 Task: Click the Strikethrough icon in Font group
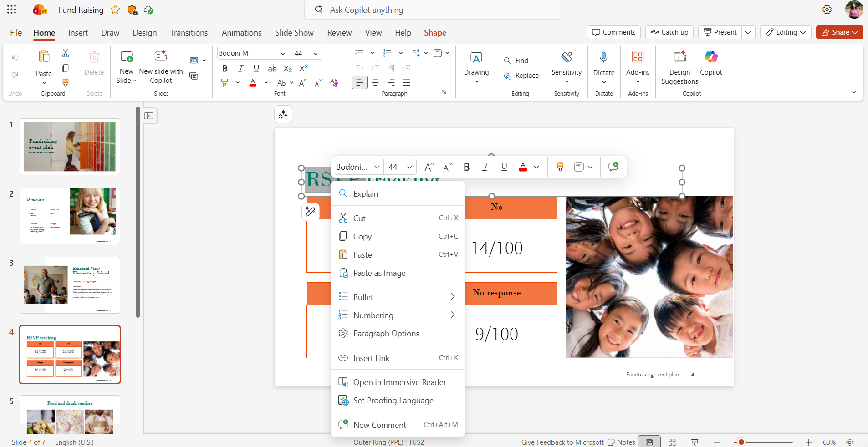pyautogui.click(x=272, y=68)
